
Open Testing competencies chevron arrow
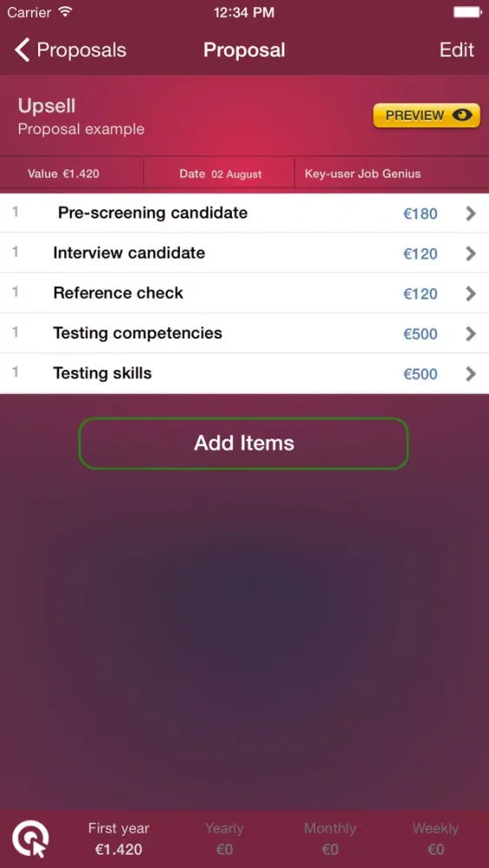(x=471, y=334)
